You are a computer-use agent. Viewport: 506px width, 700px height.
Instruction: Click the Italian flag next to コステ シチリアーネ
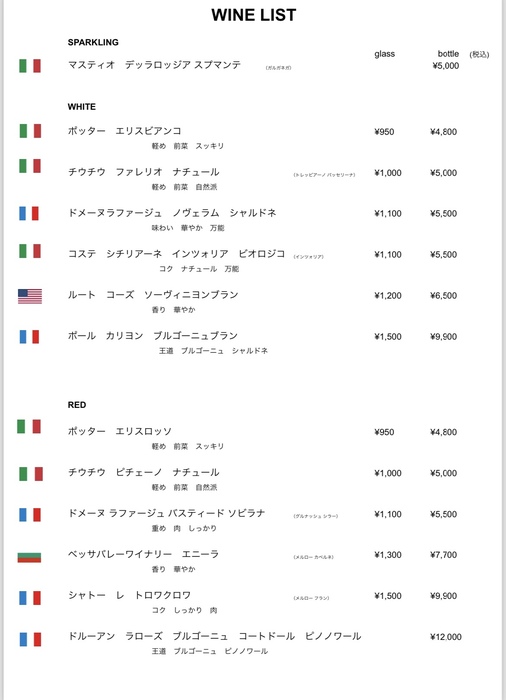30,251
